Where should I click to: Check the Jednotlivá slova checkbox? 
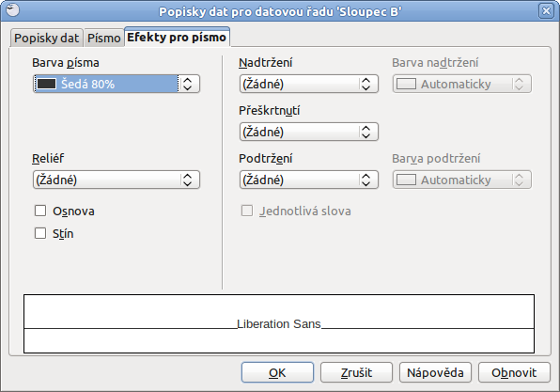tap(247, 211)
